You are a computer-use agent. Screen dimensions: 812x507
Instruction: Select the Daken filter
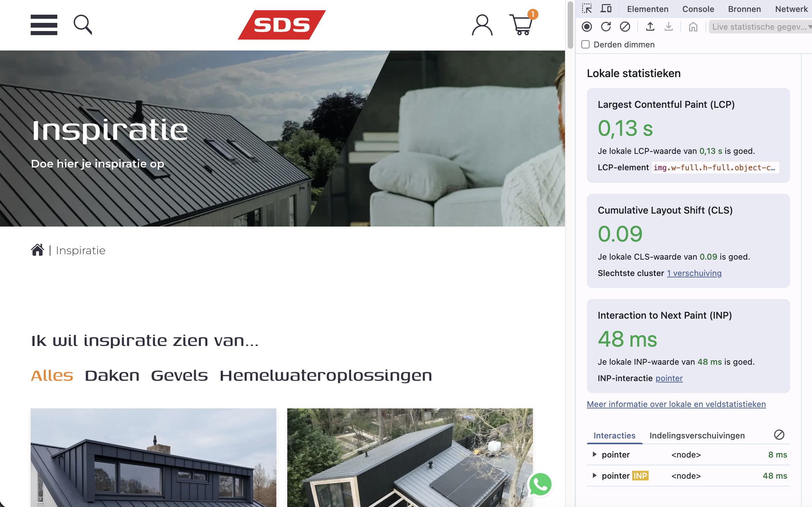(x=112, y=376)
